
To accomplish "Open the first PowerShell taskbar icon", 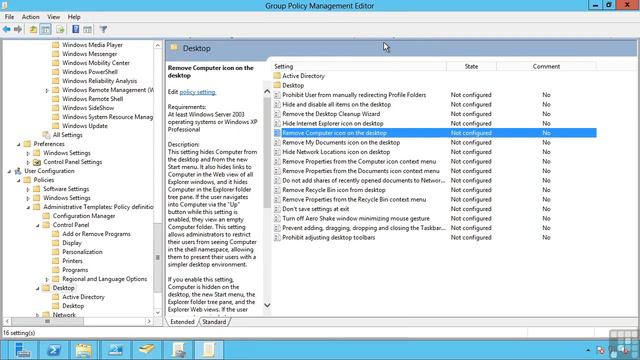I will pyautogui.click(x=54, y=350).
